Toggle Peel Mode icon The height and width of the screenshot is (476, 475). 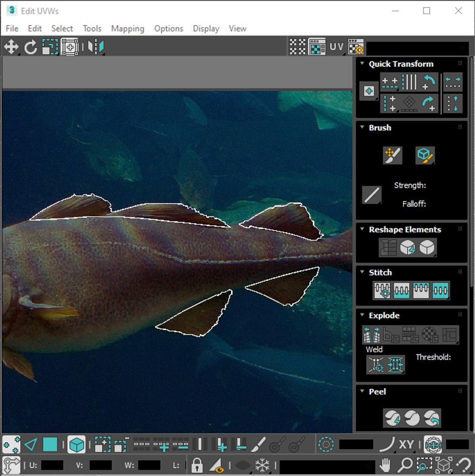[412, 418]
